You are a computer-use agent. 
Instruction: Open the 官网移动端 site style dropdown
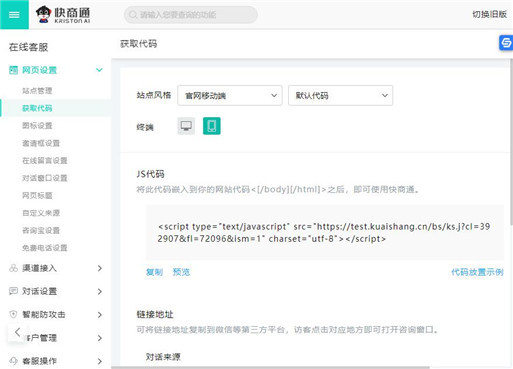point(230,96)
